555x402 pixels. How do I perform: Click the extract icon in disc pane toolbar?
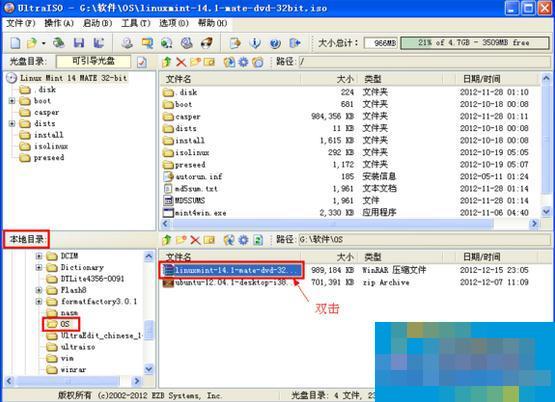(x=229, y=62)
